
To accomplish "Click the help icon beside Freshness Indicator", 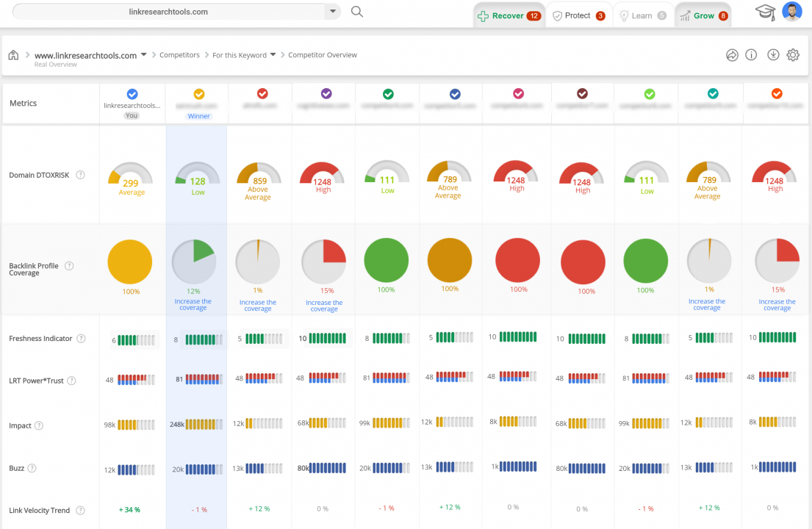I will point(82,339).
